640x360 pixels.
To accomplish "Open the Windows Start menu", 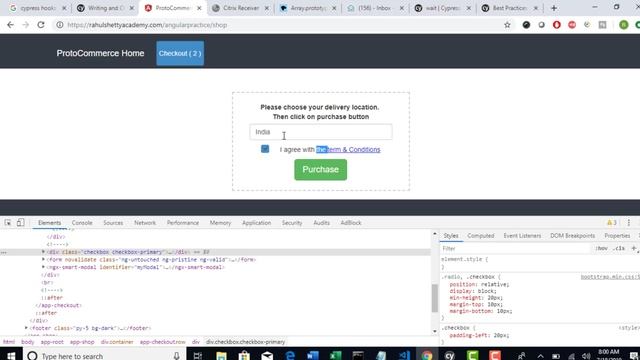I will click(11, 356).
